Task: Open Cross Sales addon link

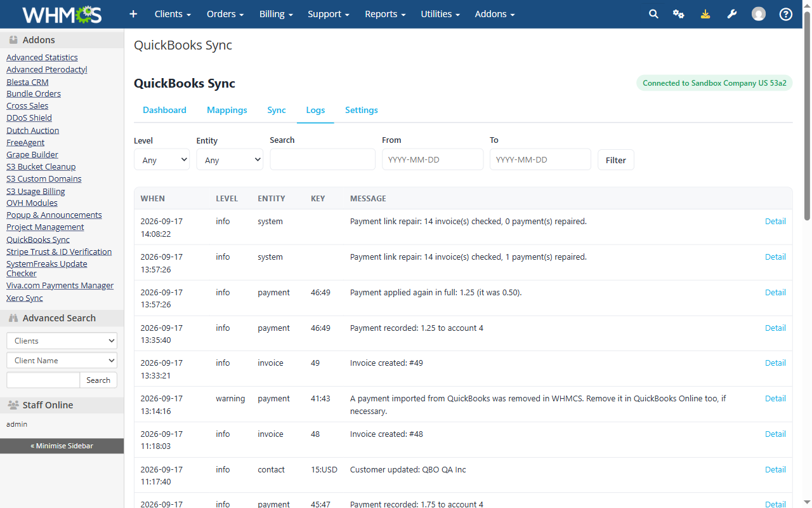Action: tap(27, 106)
